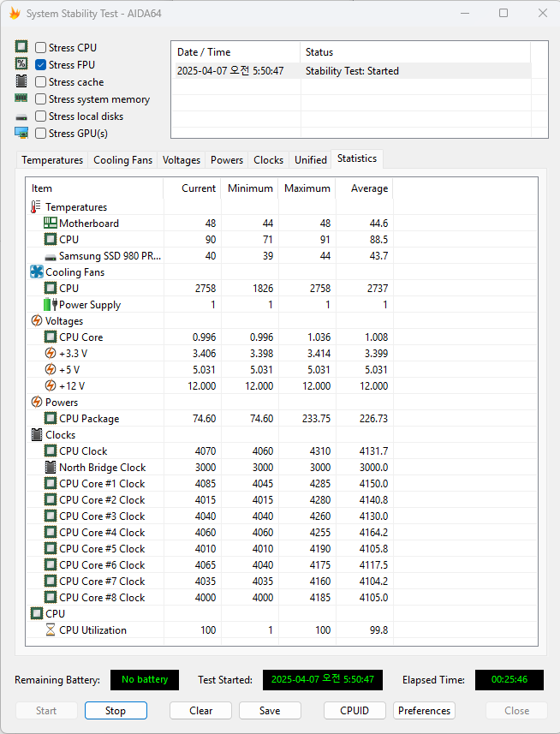Click the +5 V lightning icon
560x734 pixels.
[51, 370]
